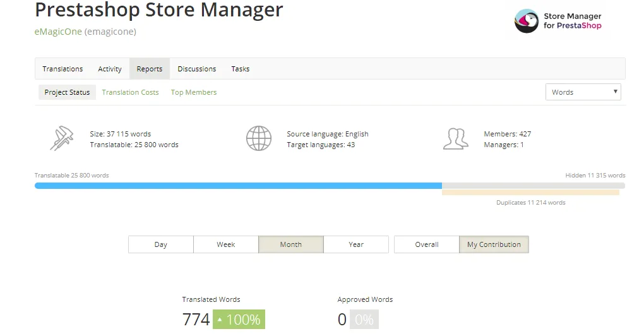Open the Translations tab
The image size is (644, 336).
(63, 69)
